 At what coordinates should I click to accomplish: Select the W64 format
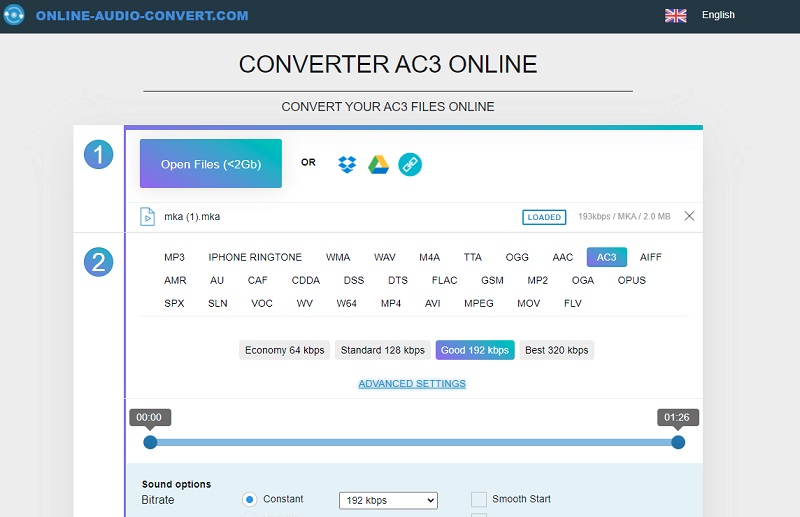[346, 303]
